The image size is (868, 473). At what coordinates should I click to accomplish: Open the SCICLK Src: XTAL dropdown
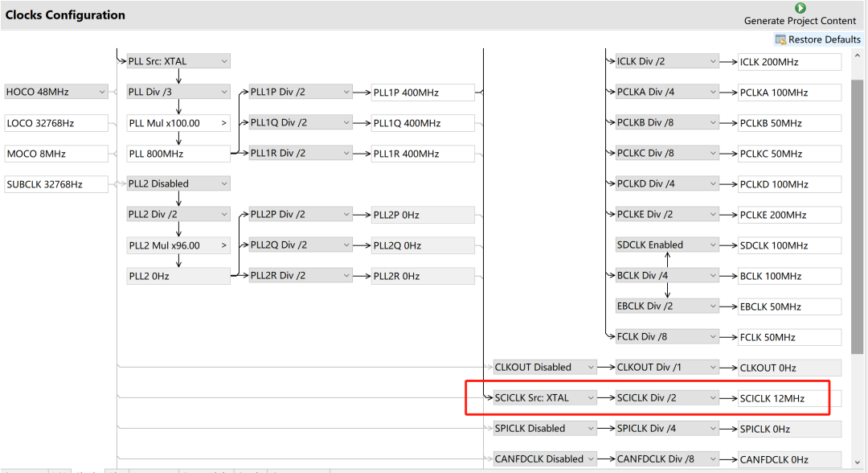click(545, 398)
